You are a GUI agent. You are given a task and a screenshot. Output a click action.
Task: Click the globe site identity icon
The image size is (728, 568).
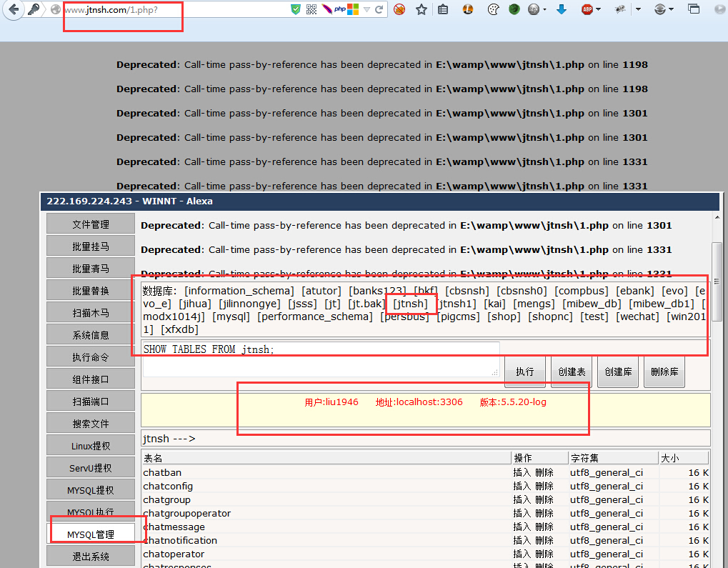click(56, 9)
